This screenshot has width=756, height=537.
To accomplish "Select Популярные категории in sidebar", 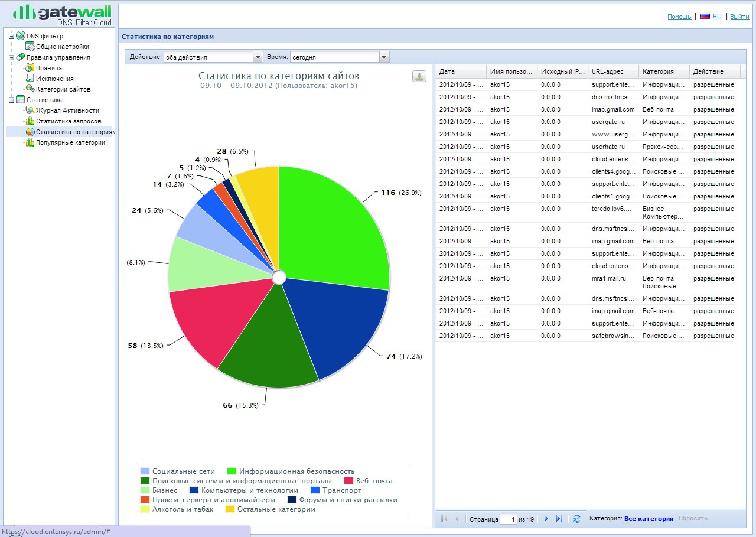I will tap(70, 142).
